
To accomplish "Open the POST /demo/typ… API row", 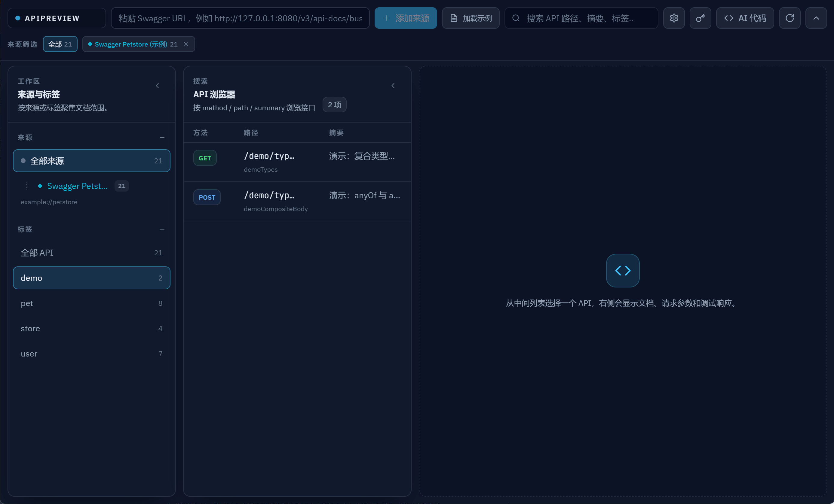I will pos(297,202).
